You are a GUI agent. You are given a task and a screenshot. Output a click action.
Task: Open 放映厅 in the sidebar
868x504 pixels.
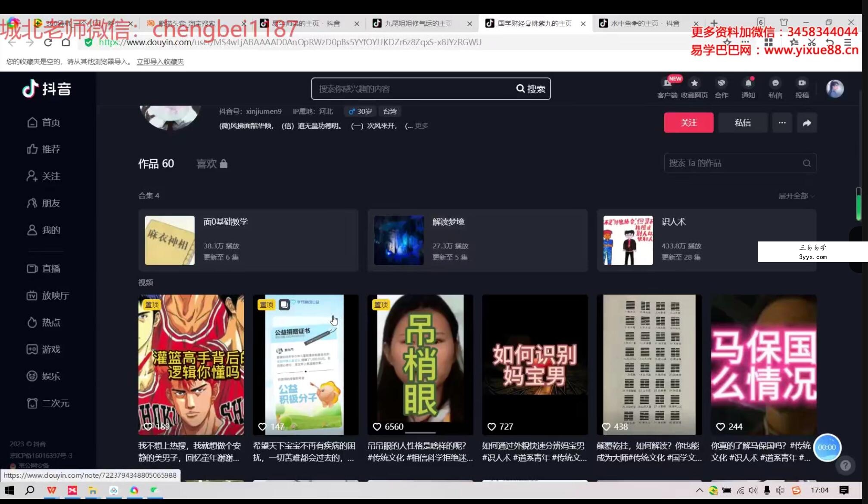point(48,296)
